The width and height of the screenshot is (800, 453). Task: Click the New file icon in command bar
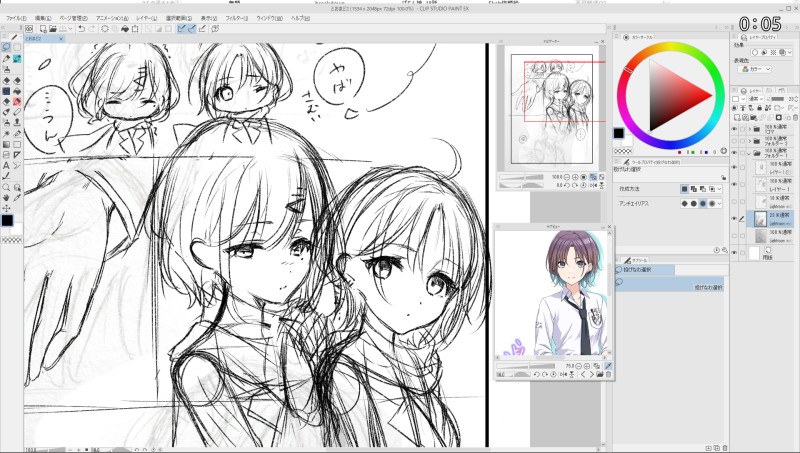pyautogui.click(x=43, y=29)
